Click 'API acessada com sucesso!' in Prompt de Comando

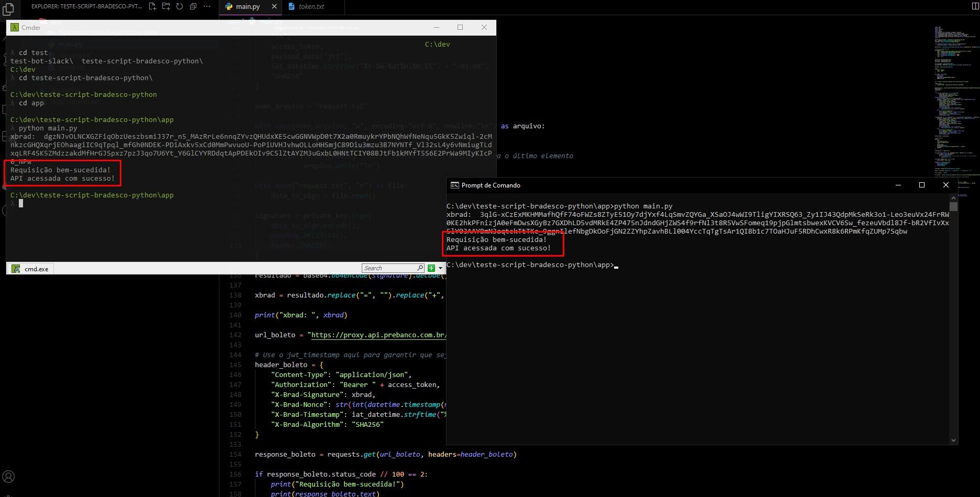point(499,248)
